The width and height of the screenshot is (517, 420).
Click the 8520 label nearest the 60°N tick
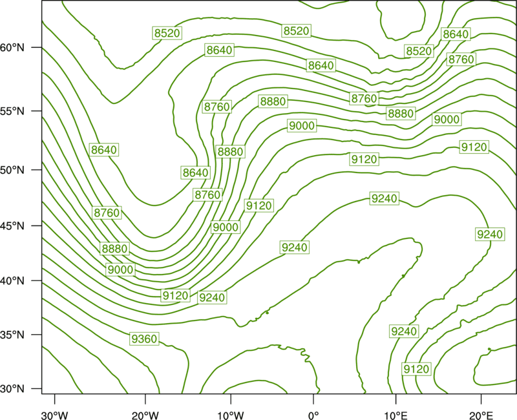click(x=167, y=33)
